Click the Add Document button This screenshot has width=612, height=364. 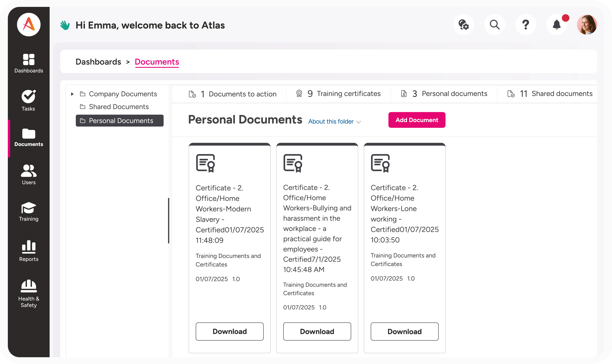coord(417,120)
